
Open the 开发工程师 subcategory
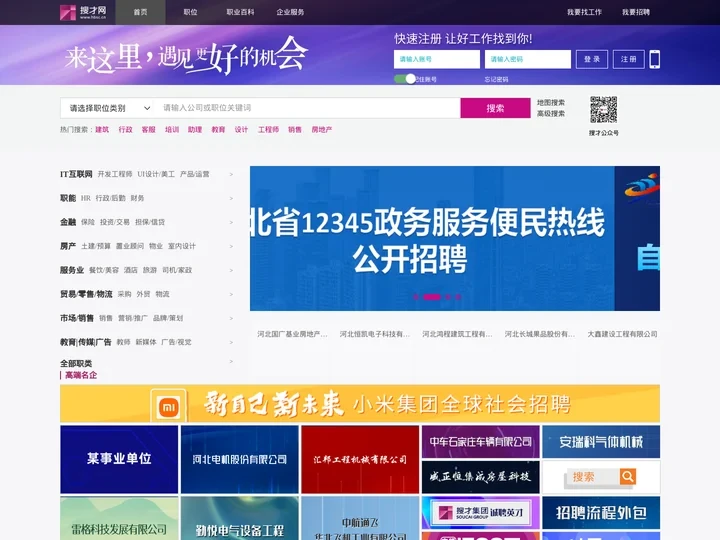point(115,174)
